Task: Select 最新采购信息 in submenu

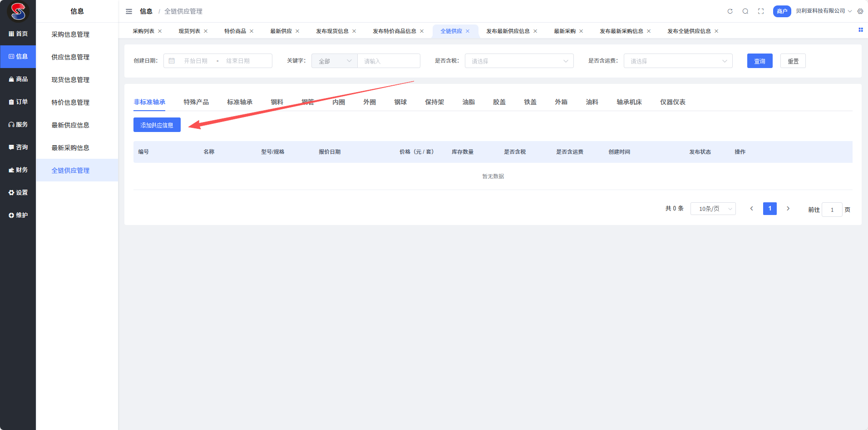Action: (x=70, y=148)
